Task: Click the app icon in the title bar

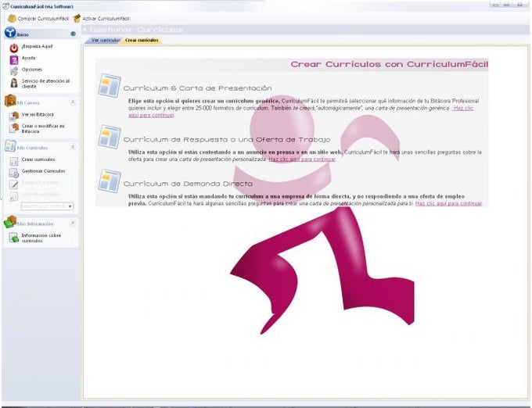Action: pos(5,6)
